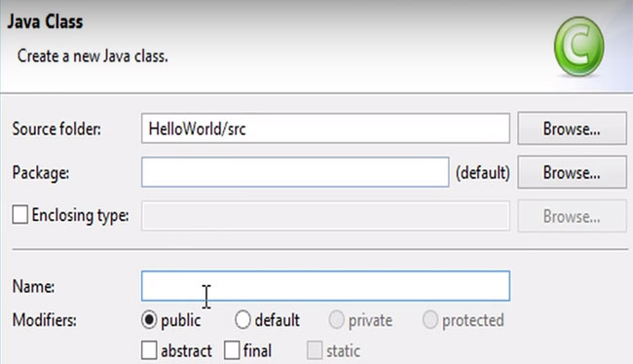Click the Modifiers label
This screenshot has height=364, width=633.
[x=45, y=320]
